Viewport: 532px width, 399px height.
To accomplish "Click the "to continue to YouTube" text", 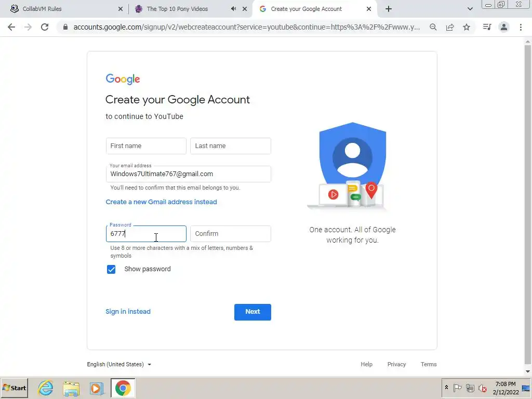I will tap(144, 116).
